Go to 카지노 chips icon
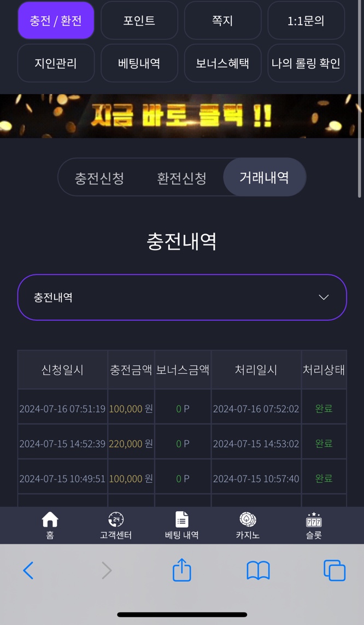364x625 pixels. 248,519
